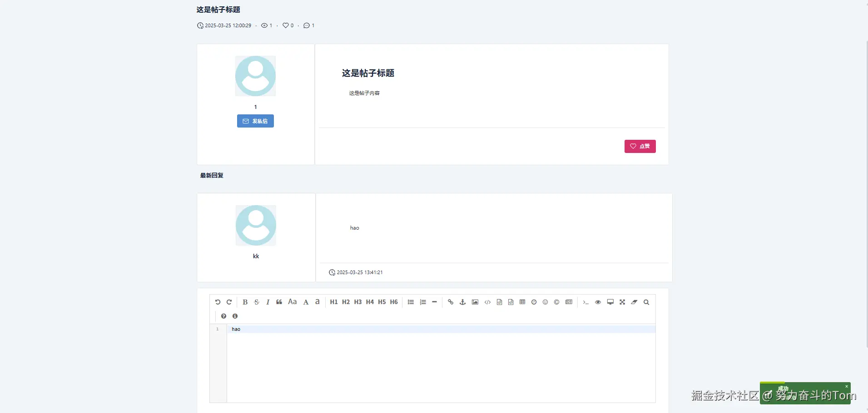Insert an H4 heading
Screen dimensions: 868x413
click(x=370, y=302)
